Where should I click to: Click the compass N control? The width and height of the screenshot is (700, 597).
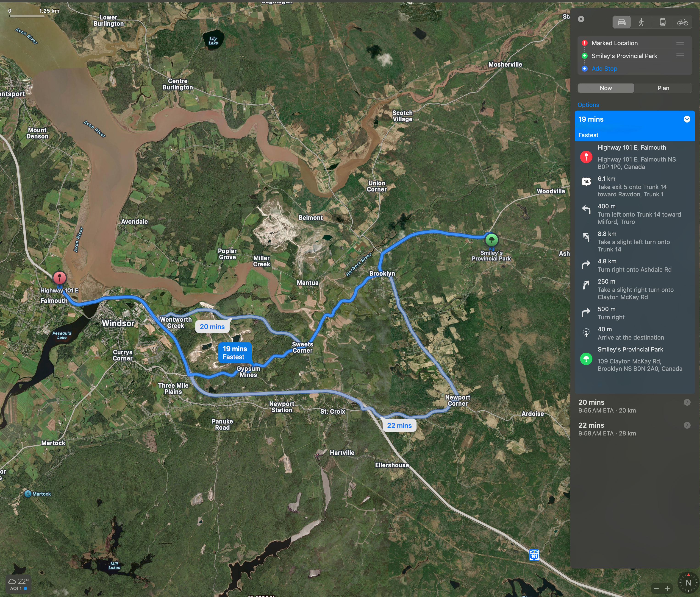(688, 583)
